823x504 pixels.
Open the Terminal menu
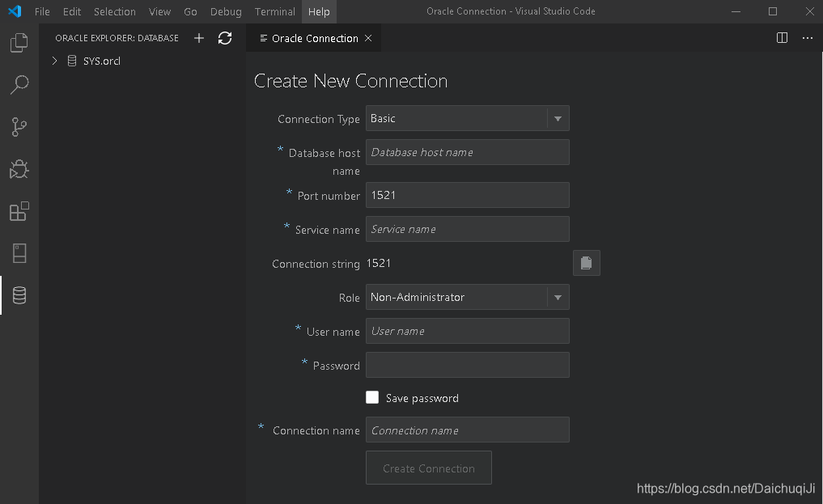[x=274, y=11]
